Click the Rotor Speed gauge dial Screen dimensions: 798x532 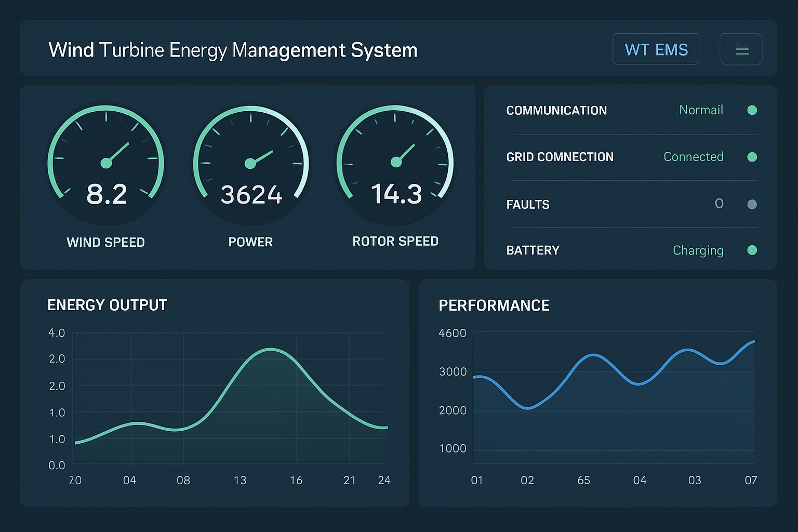(x=396, y=163)
